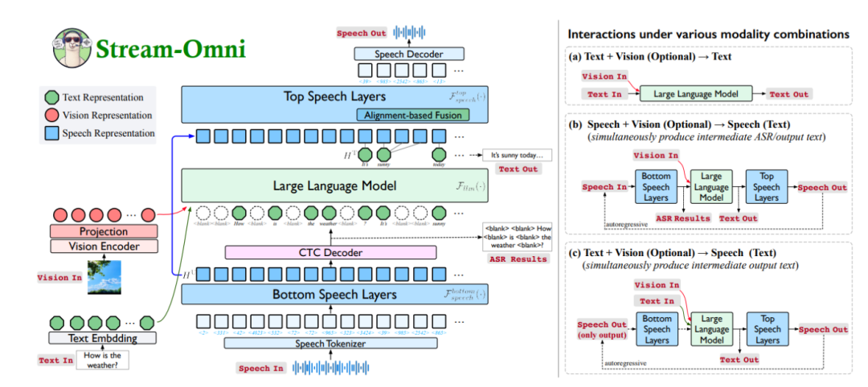Click the Text Out label under 'It's sunny today'
868x387 pixels.
pos(518,169)
